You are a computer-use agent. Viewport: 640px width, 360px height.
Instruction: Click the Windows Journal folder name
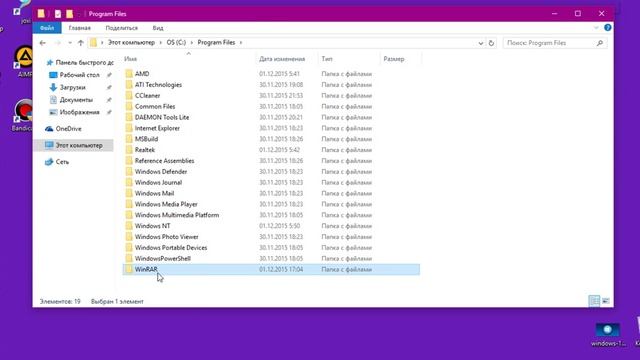pyautogui.click(x=158, y=182)
